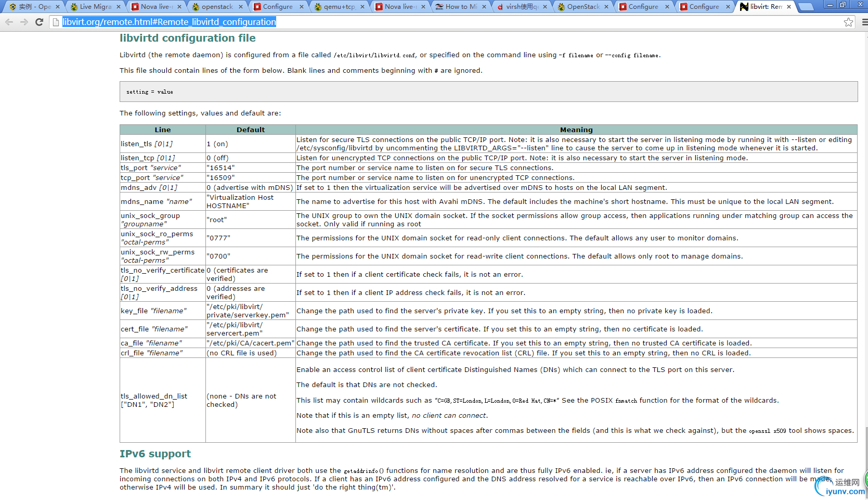Click the 'setting = value' code box
Screen dimensions: 868x500
click(488, 92)
